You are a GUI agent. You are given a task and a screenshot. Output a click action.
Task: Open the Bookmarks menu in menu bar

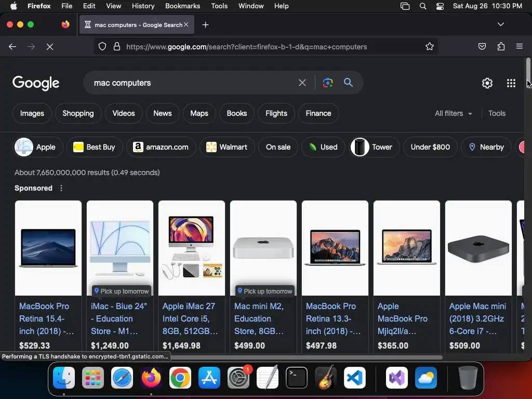[182, 6]
